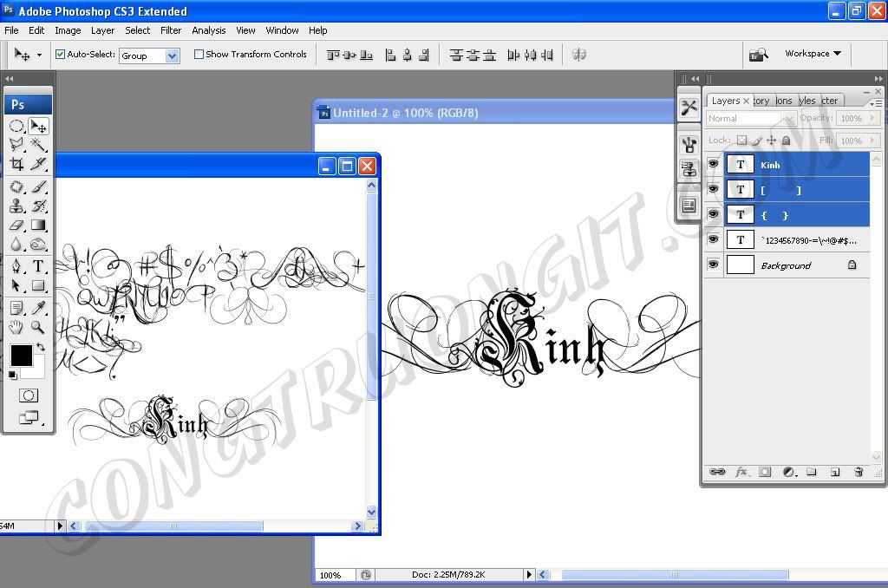Link the selected layers with chain icon
888x588 pixels.
(717, 472)
